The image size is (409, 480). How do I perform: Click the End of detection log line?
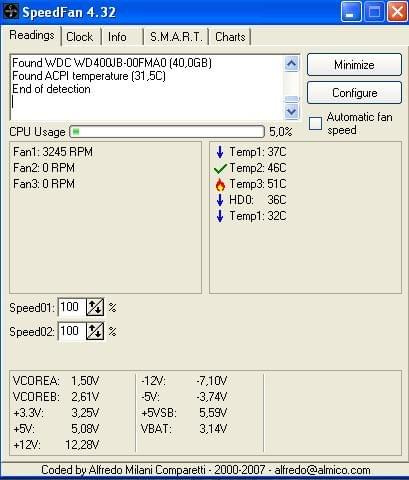click(x=51, y=89)
